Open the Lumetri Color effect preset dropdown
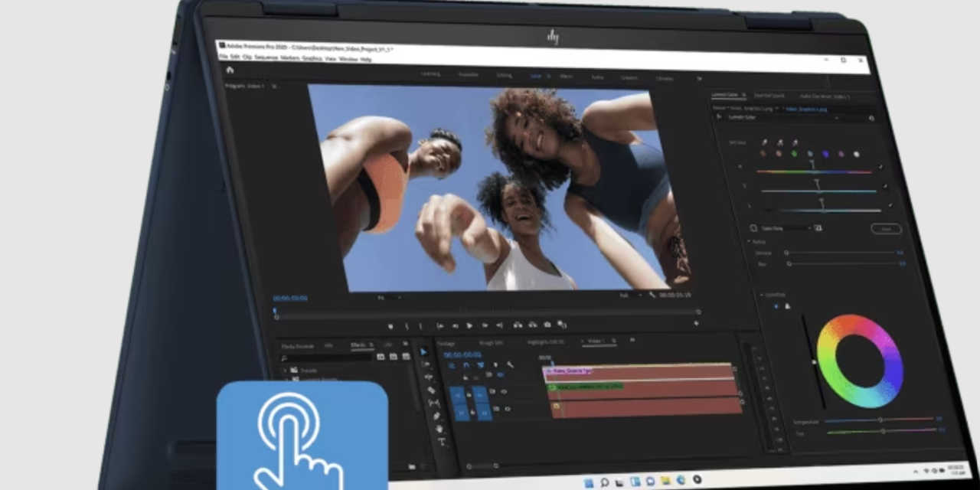 (835, 117)
